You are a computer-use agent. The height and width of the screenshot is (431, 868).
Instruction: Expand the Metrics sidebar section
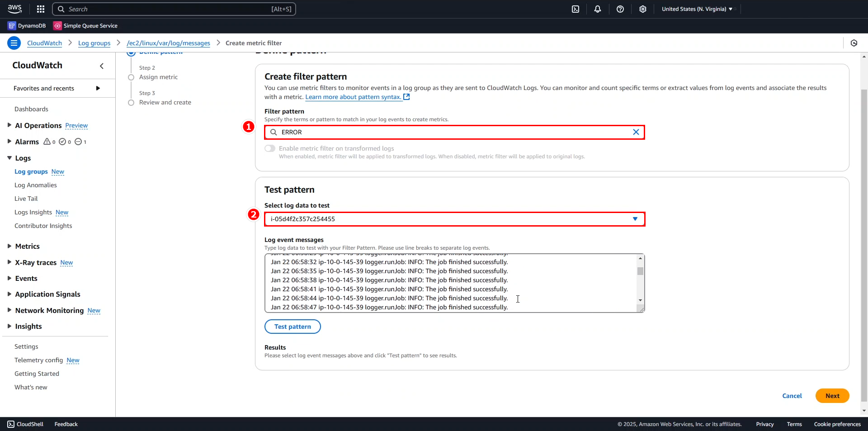click(x=27, y=246)
